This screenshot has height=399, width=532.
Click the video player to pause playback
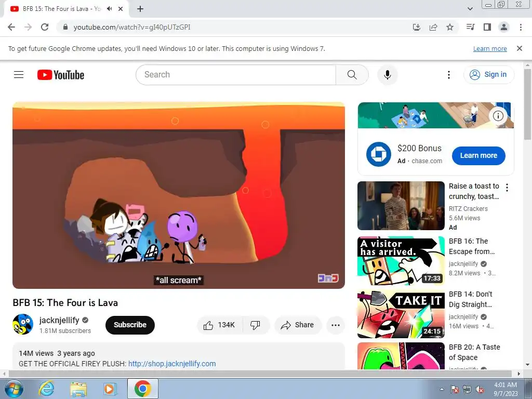(x=179, y=195)
